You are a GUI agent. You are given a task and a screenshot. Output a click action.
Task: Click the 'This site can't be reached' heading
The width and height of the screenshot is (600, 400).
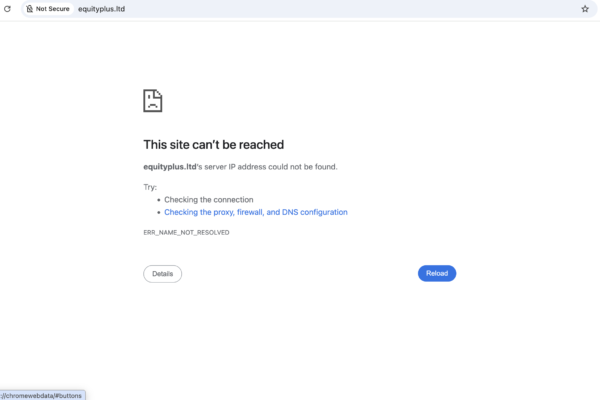click(214, 145)
